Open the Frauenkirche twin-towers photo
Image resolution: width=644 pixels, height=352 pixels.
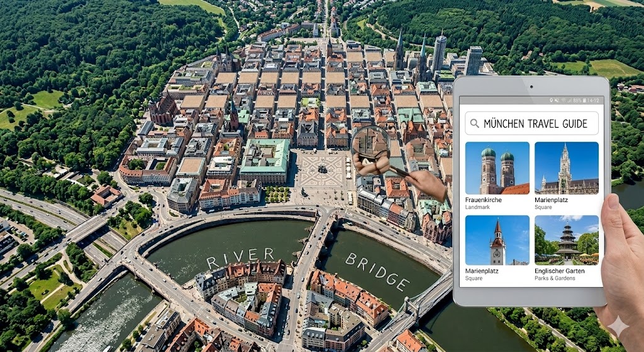(497, 168)
